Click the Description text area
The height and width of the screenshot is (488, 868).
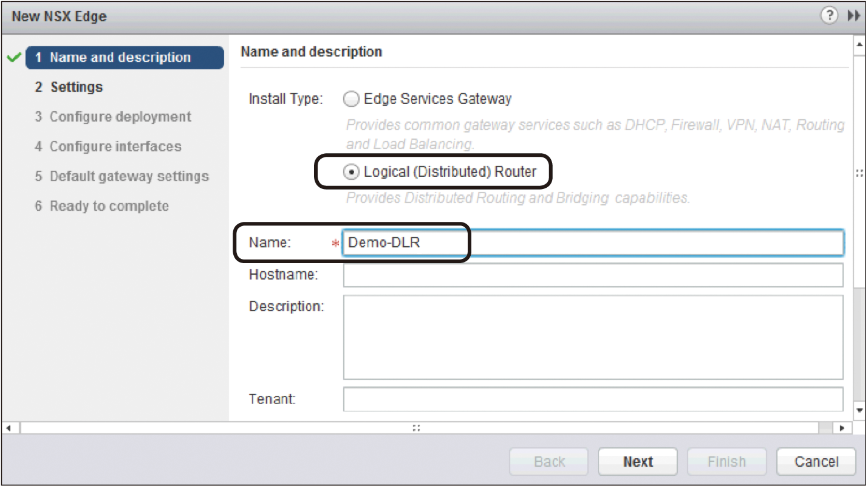pyautogui.click(x=593, y=337)
